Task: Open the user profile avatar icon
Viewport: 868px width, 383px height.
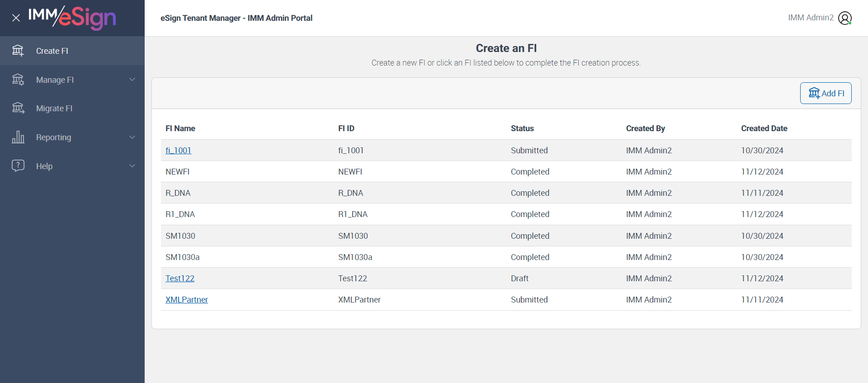Action: (844, 18)
